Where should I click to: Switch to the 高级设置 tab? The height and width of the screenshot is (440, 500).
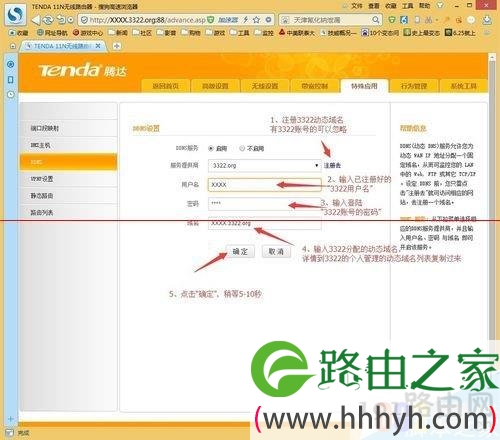pos(215,86)
